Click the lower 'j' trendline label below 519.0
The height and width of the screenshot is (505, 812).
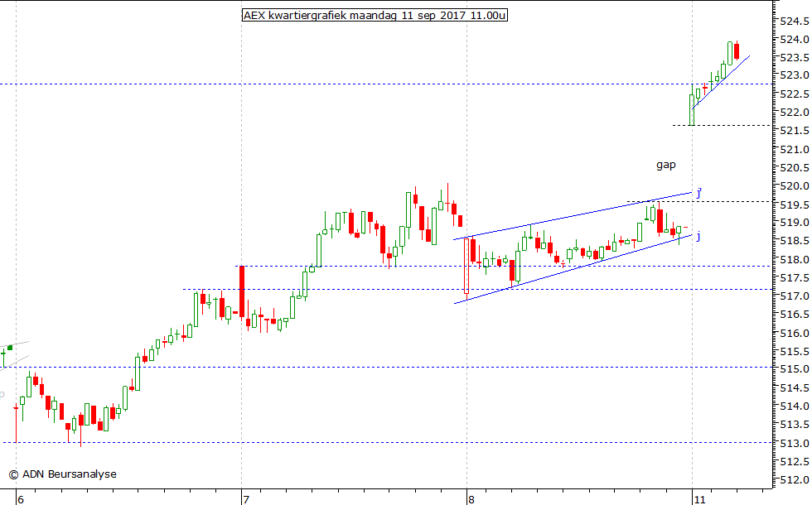point(698,236)
